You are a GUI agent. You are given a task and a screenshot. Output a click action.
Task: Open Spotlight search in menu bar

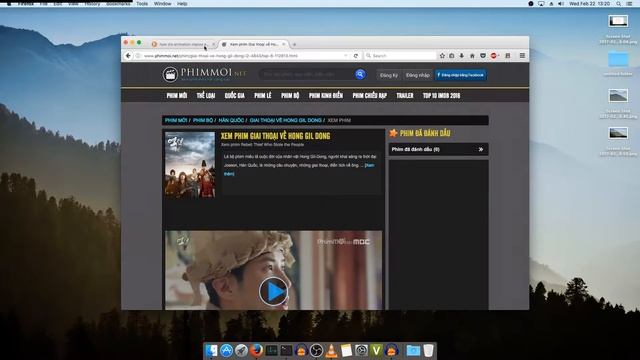pyautogui.click(x=619, y=4)
